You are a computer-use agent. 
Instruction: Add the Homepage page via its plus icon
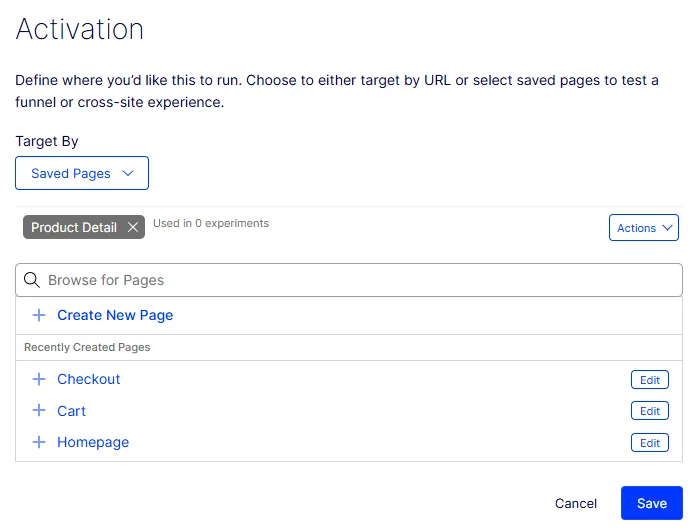point(39,442)
